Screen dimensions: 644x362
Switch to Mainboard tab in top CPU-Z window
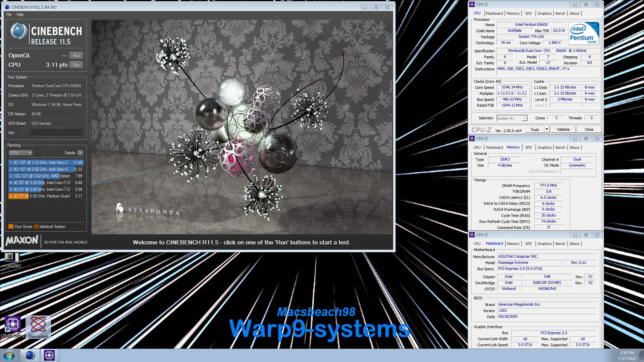click(494, 13)
